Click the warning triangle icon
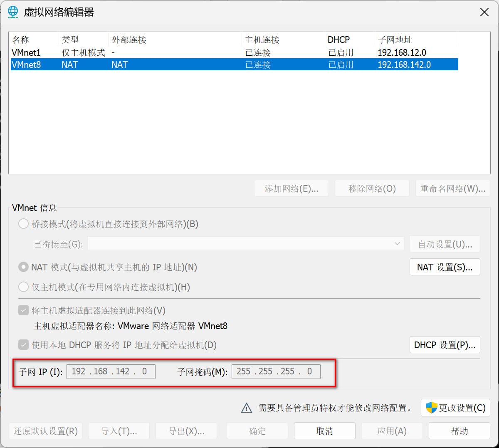This screenshot has width=499, height=448. 247,408
